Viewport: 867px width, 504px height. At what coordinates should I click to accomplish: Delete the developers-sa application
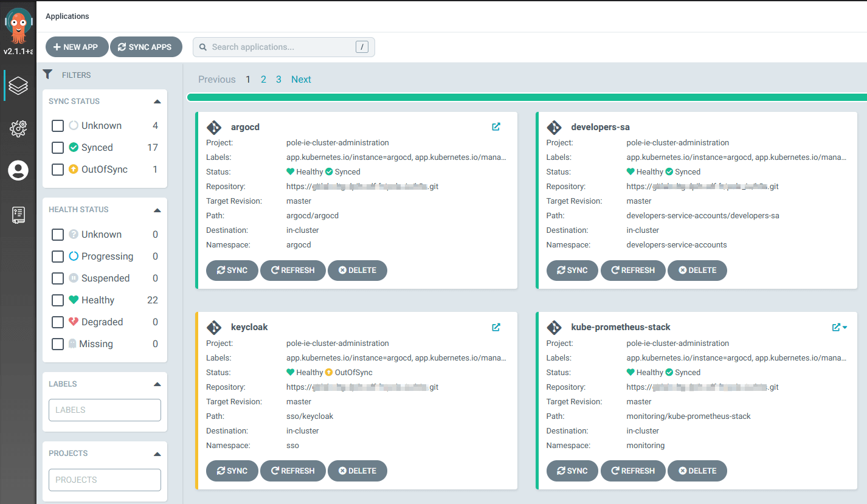pos(697,271)
